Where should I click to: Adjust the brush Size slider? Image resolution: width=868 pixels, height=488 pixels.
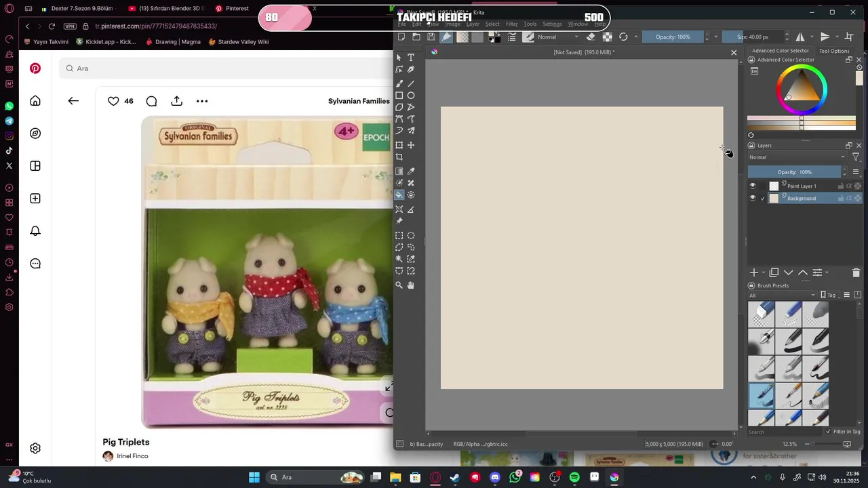(x=753, y=37)
